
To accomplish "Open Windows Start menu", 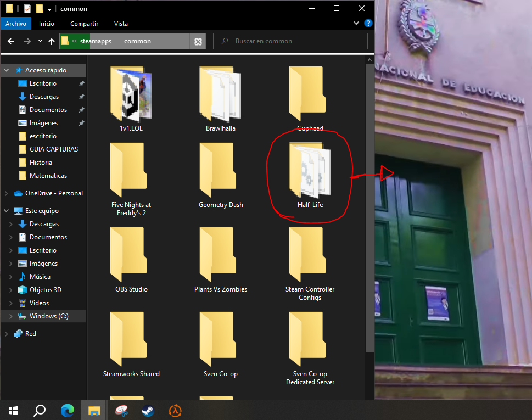I will (x=13, y=411).
